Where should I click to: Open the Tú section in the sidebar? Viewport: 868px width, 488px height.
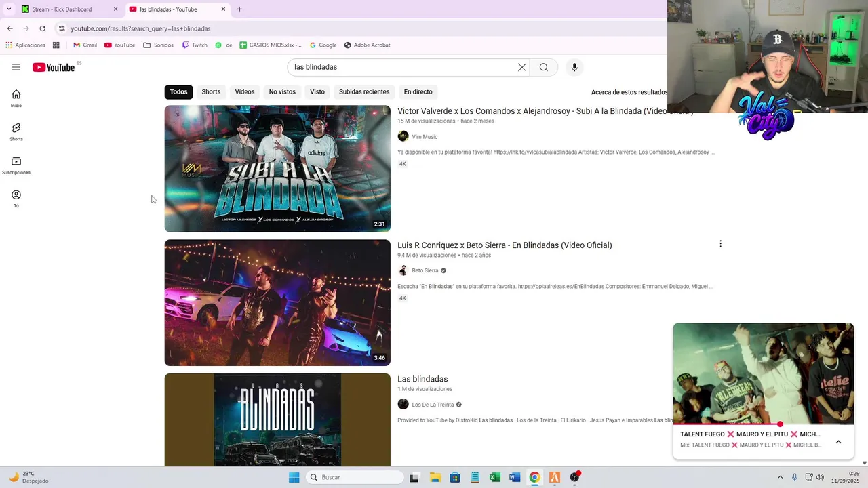pos(16,199)
